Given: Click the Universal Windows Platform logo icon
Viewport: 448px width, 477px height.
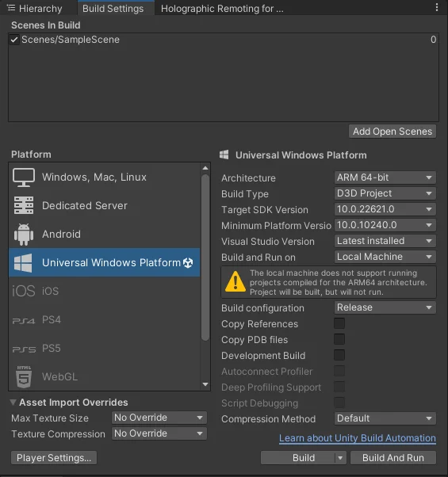Looking at the screenshot, I should [23, 263].
